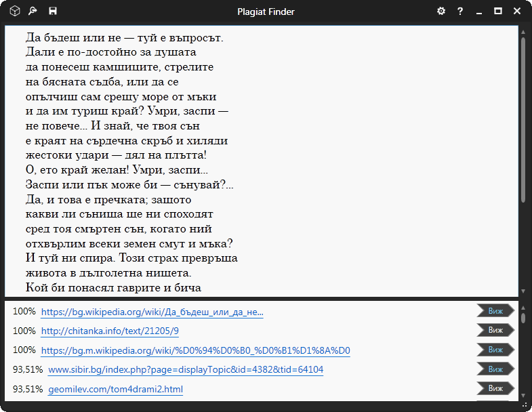The image size is (532, 412).
Task: Click the line 'на бясната съдба, или да се'
Action: 102,82
